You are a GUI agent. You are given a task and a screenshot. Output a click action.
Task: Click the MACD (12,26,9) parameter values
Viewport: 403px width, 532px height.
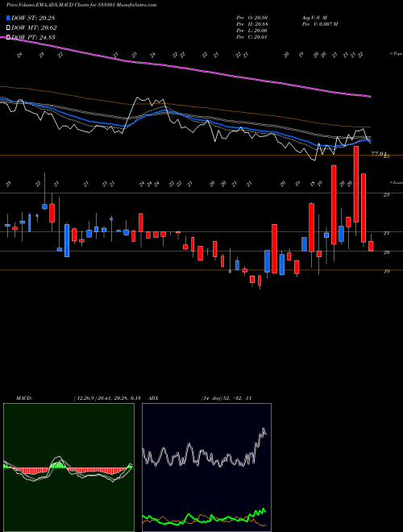point(106,398)
